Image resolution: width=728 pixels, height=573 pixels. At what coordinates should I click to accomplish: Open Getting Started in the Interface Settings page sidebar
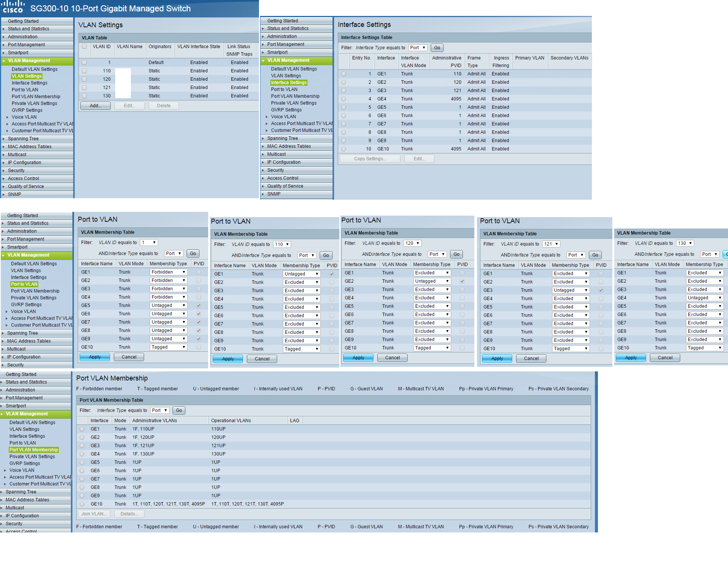(x=282, y=21)
